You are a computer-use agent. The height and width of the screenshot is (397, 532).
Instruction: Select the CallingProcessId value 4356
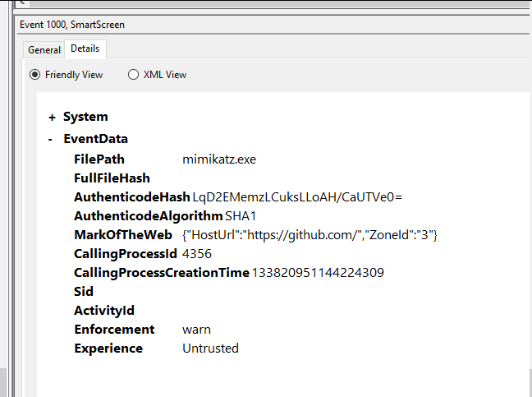click(197, 254)
